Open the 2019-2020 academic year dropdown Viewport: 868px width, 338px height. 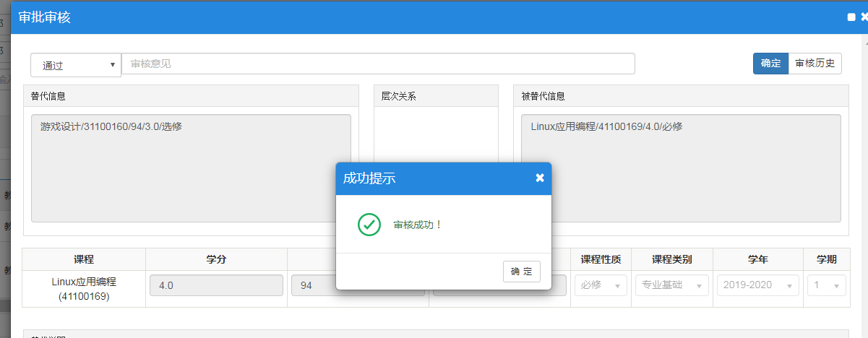coord(757,285)
